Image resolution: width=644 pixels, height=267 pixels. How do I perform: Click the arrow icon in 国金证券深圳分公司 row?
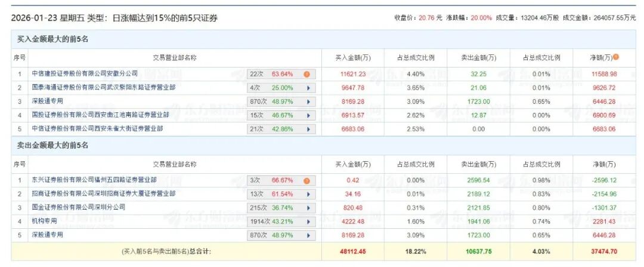308,208
